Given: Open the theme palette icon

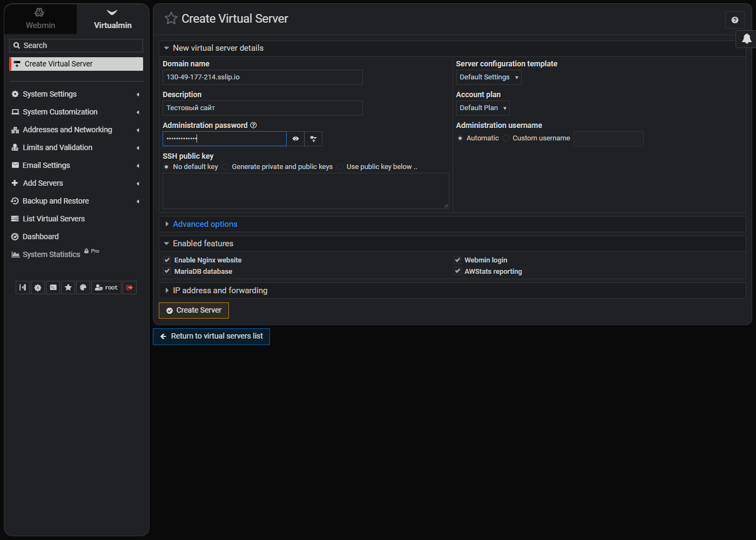Looking at the screenshot, I should point(83,288).
